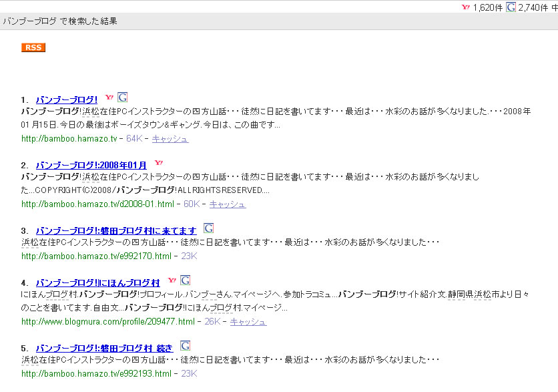Click Yahoo icon beside result 4 title
This screenshot has width=558, height=392.
click(x=172, y=280)
